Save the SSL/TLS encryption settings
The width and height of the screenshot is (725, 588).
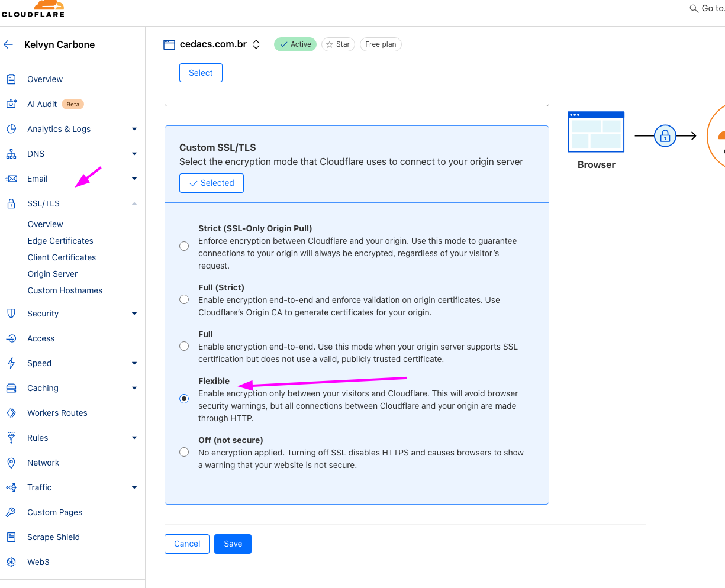pos(233,544)
